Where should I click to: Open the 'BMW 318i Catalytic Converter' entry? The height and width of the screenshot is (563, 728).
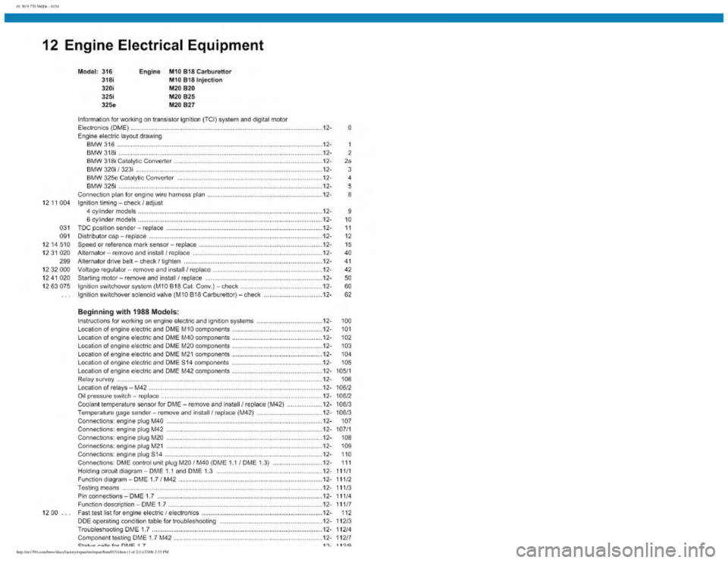point(219,161)
